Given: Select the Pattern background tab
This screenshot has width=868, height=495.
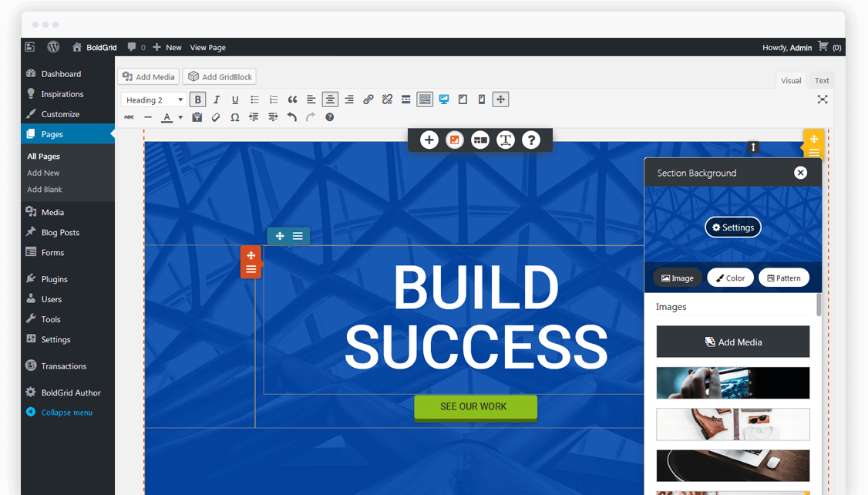Looking at the screenshot, I should [784, 278].
